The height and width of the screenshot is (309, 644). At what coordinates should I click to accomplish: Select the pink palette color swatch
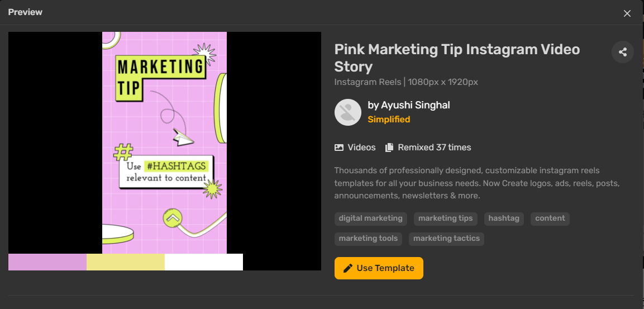47,262
